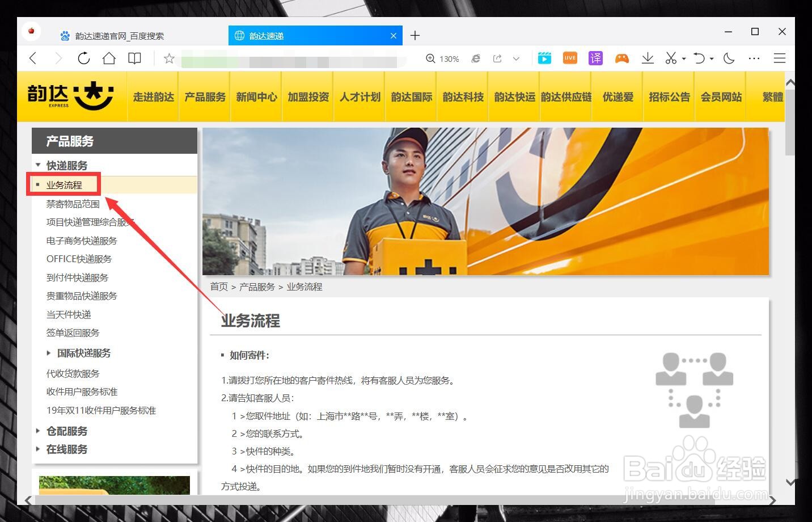Open the 韵达快运 nav menu

[x=514, y=97]
